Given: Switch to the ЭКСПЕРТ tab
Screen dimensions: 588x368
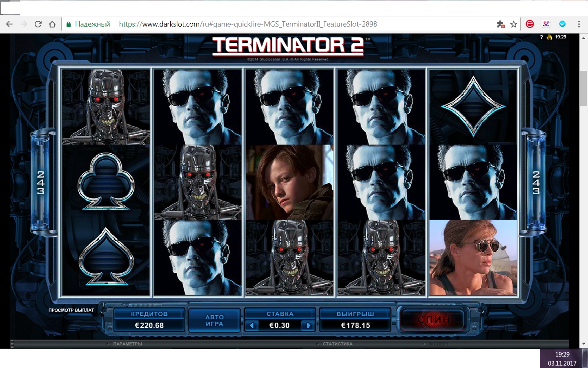Looking at the screenshot, I should pos(438,344).
